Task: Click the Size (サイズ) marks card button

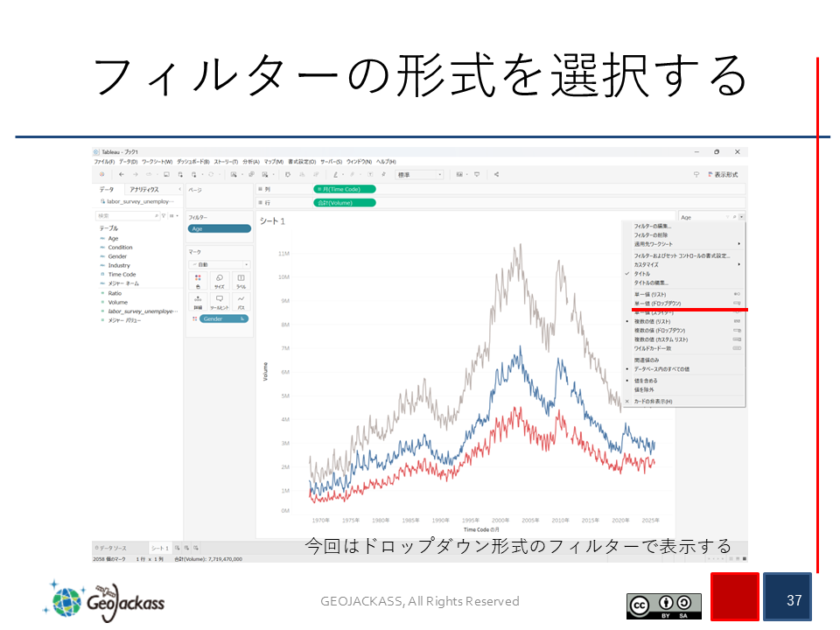Action: click(x=219, y=280)
